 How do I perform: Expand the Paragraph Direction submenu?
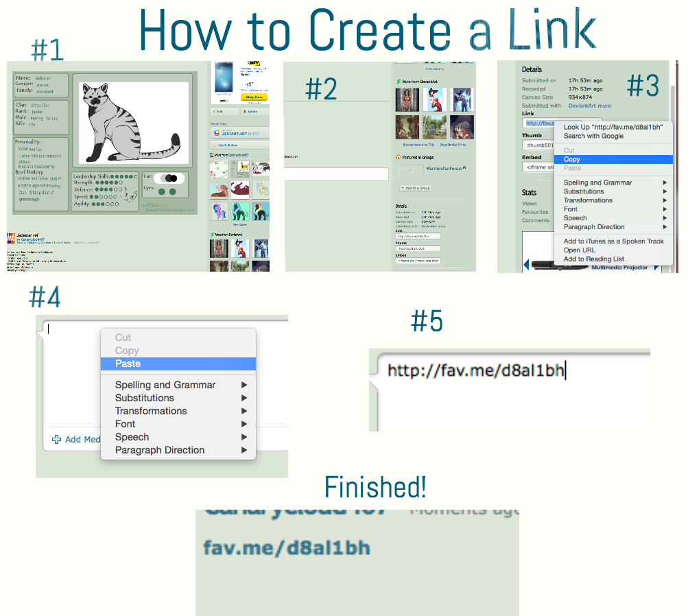(159, 450)
